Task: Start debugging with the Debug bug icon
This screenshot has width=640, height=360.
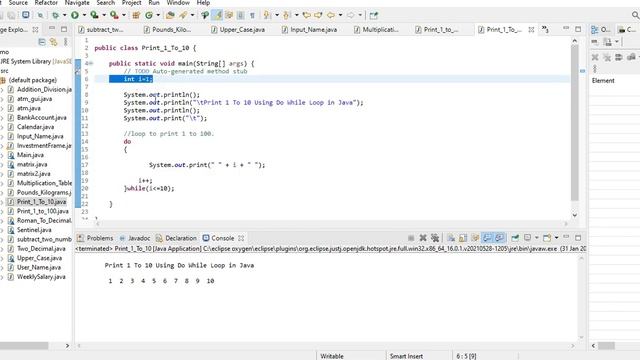Action: [x=56, y=15]
